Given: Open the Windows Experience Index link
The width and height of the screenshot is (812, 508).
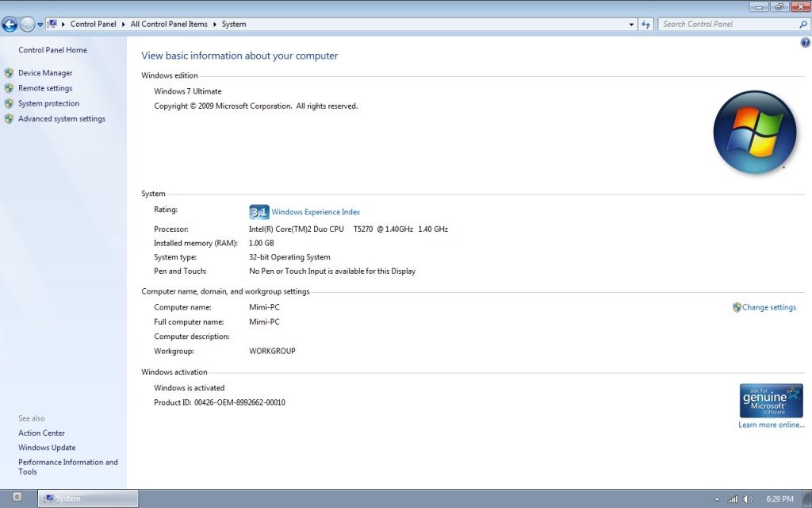Looking at the screenshot, I should pyautogui.click(x=316, y=212).
